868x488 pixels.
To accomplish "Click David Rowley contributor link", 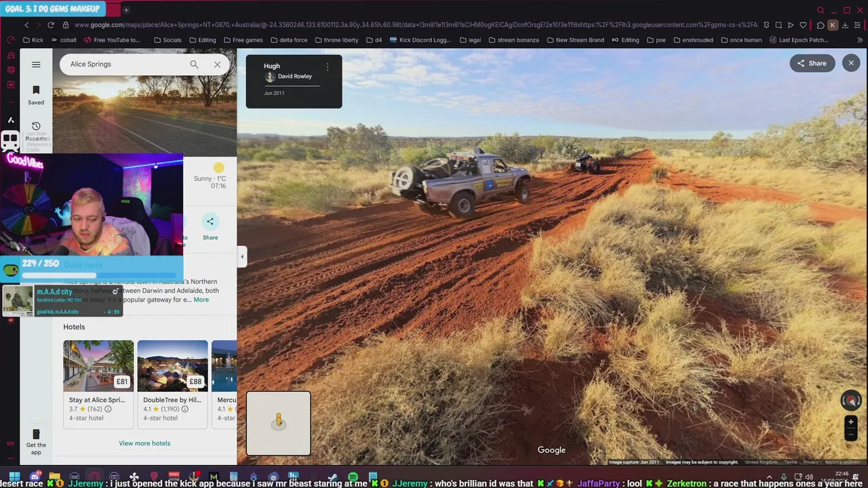I will tap(294, 77).
